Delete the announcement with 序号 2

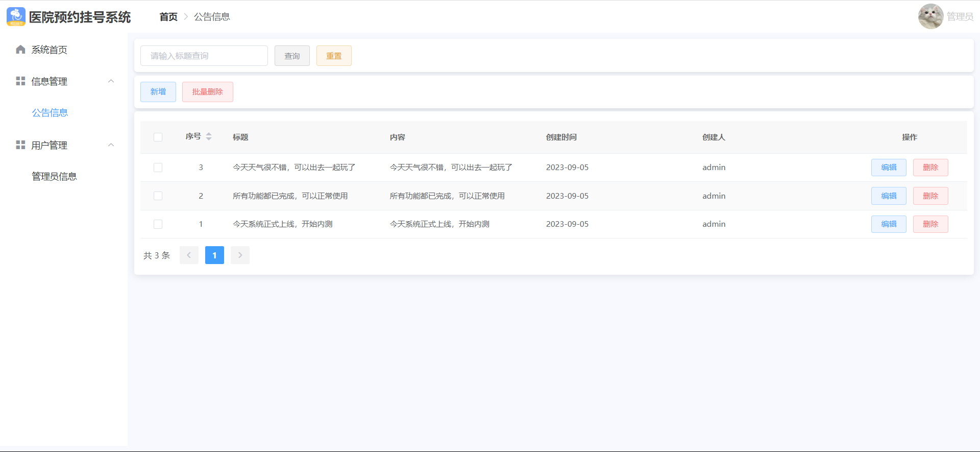tap(930, 196)
